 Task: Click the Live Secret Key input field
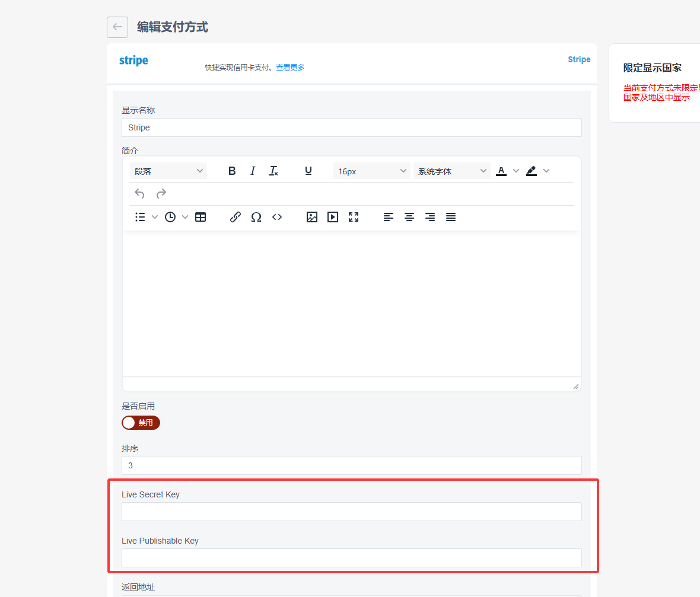351,512
